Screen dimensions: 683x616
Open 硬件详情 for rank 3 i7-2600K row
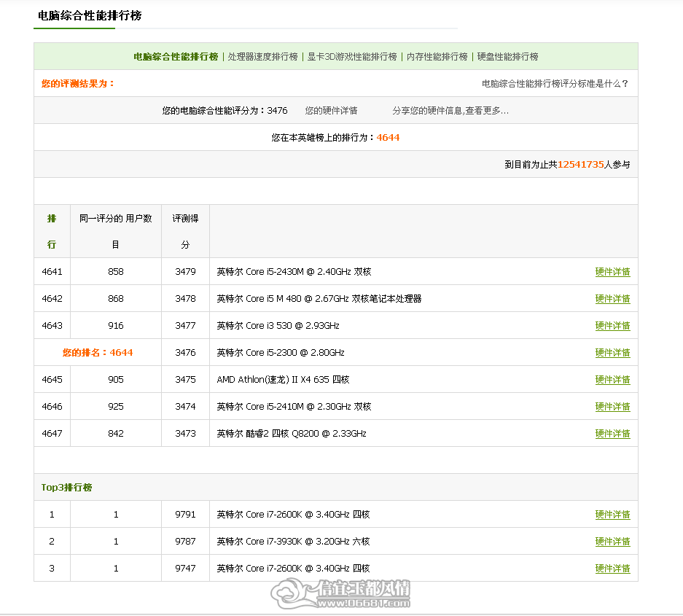612,569
